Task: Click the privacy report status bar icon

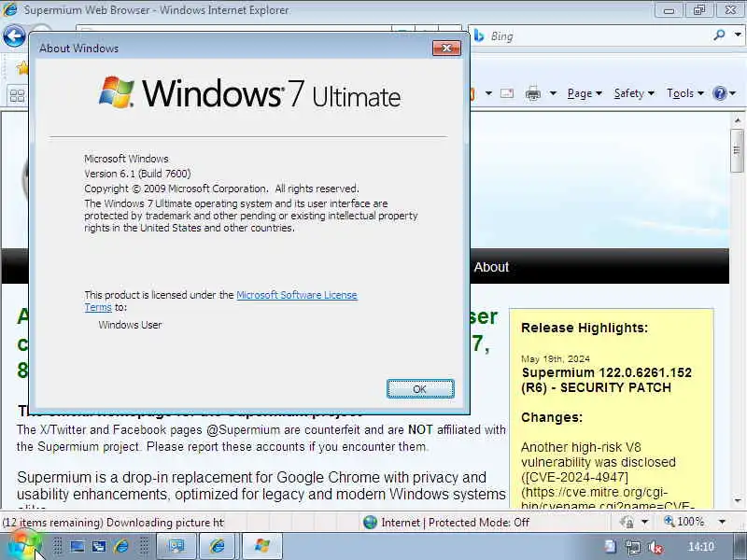Action: [x=627, y=523]
